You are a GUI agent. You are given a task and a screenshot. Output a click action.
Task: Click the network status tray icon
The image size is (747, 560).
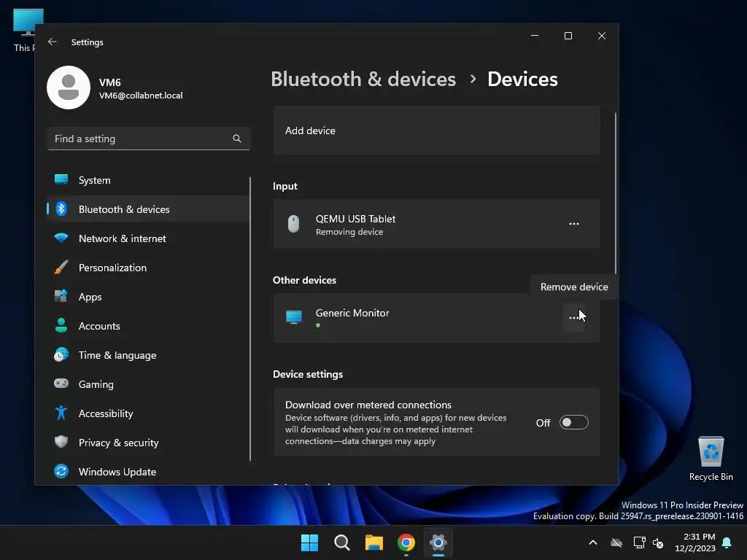tap(639, 542)
